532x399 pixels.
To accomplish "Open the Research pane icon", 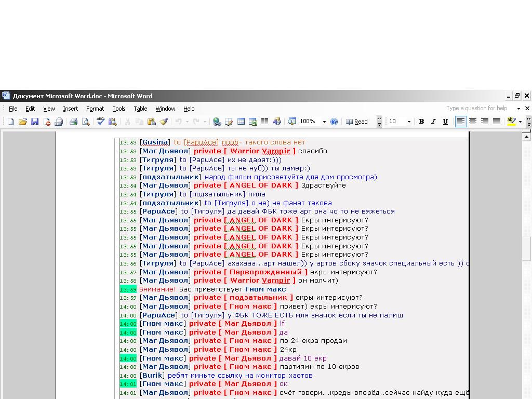I will coord(112,122).
